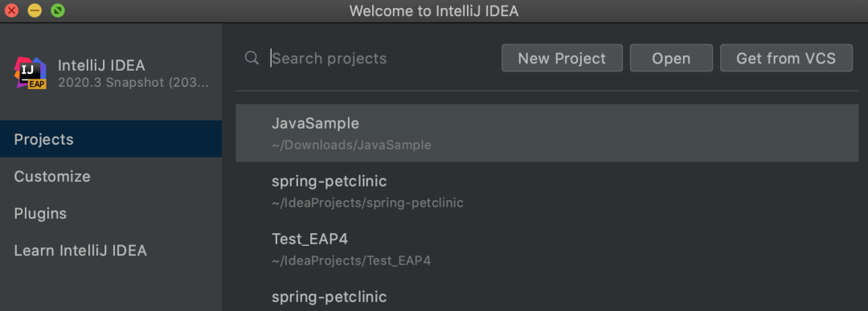Close the welcome window with red button
The width and height of the screenshot is (868, 311).
[x=11, y=10]
